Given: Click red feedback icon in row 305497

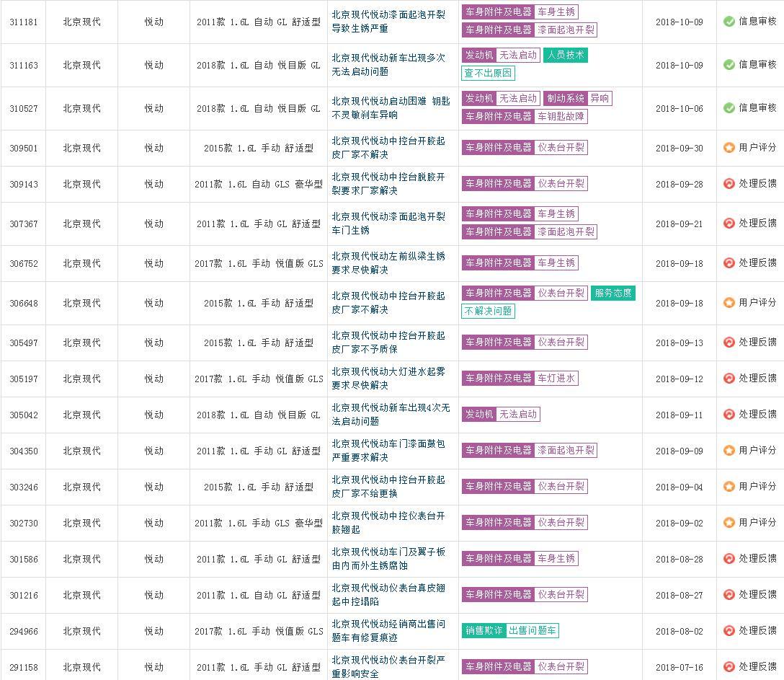Looking at the screenshot, I should 729,343.
